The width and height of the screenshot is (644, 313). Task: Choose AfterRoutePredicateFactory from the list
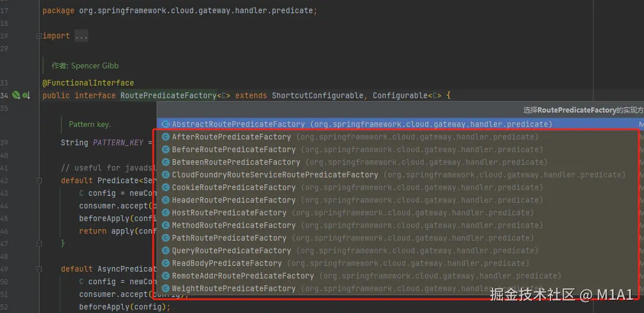[400, 137]
